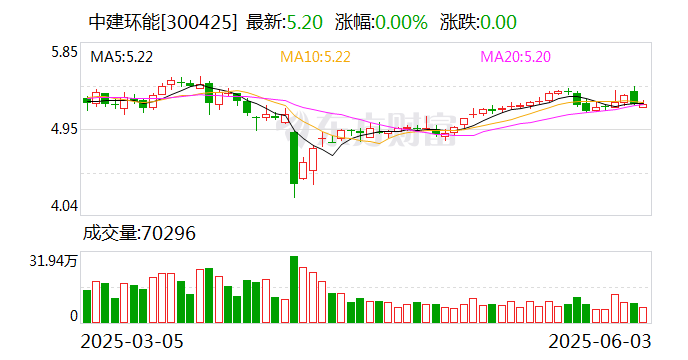Click the 成交量:70296 volume label
This screenshot has width=688, height=360.
click(139, 233)
